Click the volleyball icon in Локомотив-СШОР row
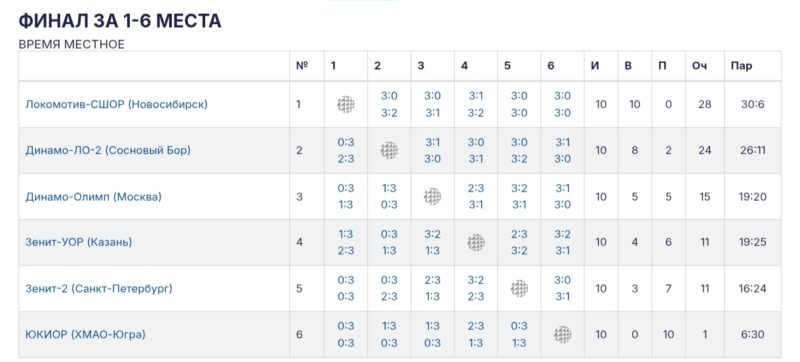 [x=345, y=105]
